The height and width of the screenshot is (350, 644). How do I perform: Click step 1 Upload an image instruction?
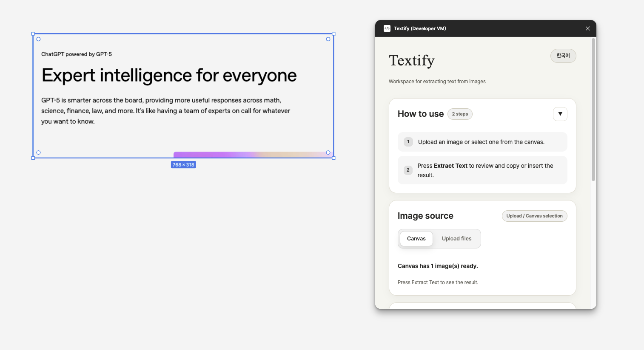482,142
